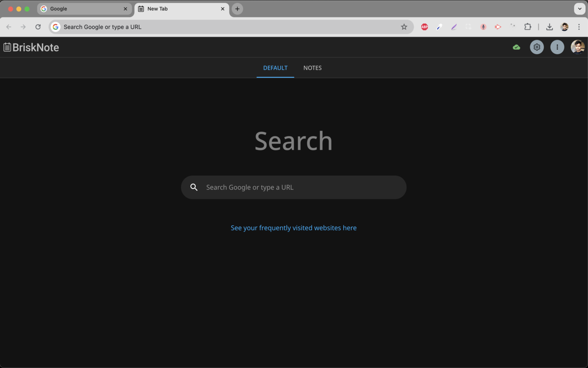588x368 pixels.
Task: Close the Google browser tab
Action: (125, 9)
